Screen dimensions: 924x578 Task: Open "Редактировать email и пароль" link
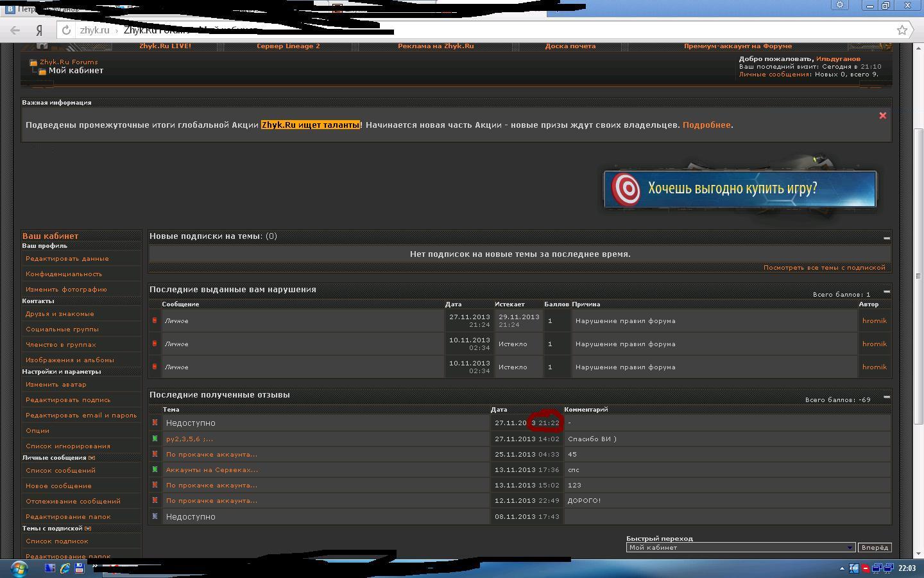pos(81,416)
